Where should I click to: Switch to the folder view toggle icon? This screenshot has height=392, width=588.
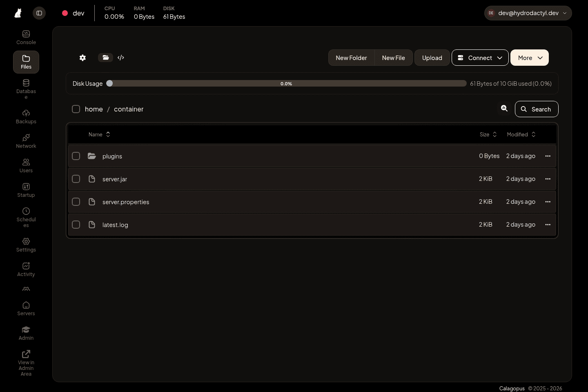105,58
